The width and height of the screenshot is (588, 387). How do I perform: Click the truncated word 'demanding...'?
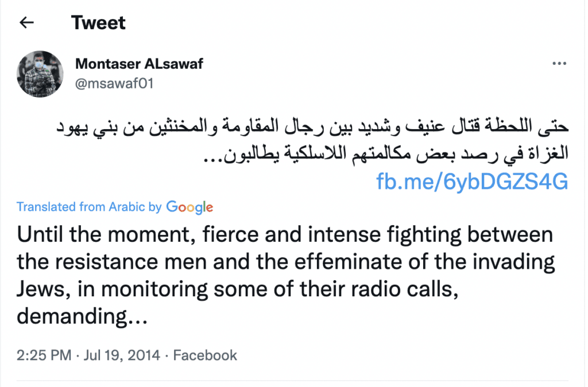coord(82,316)
